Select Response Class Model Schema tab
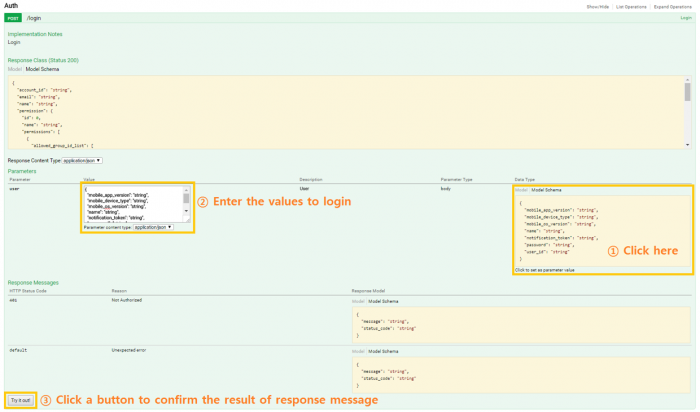Image resolution: width=700 pixels, height=412 pixels. (x=41, y=69)
